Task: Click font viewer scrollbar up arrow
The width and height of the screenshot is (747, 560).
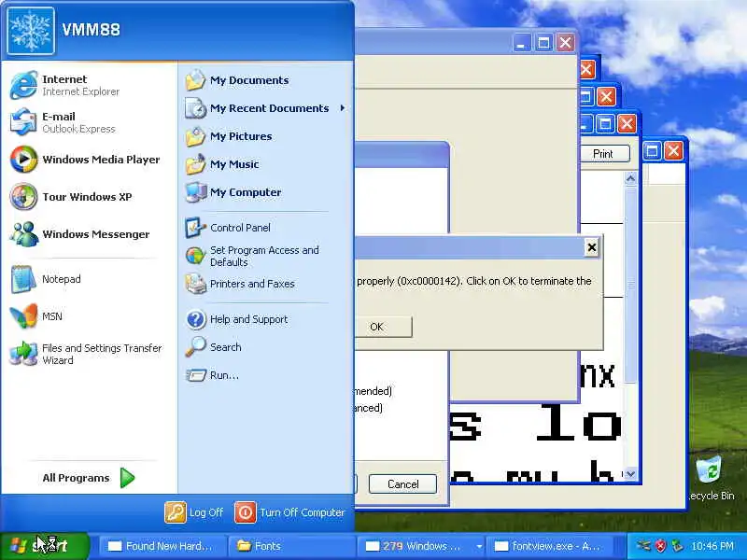Action: tap(630, 178)
